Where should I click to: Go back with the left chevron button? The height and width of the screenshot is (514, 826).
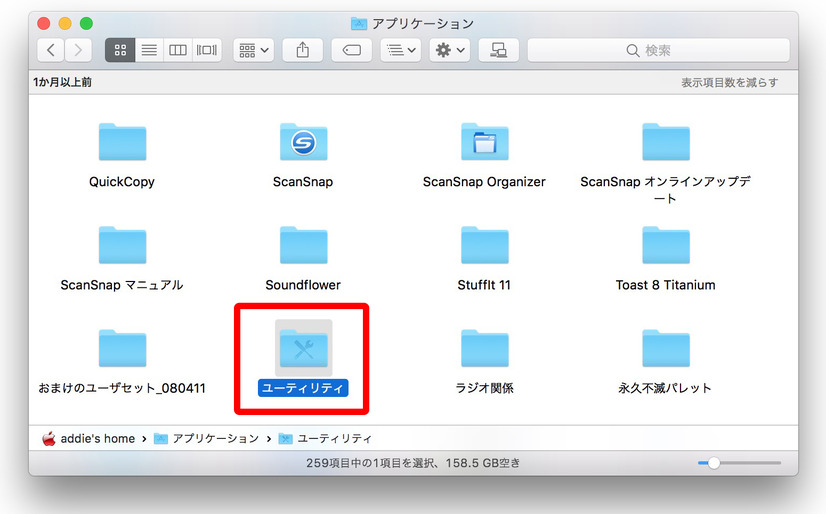point(51,50)
